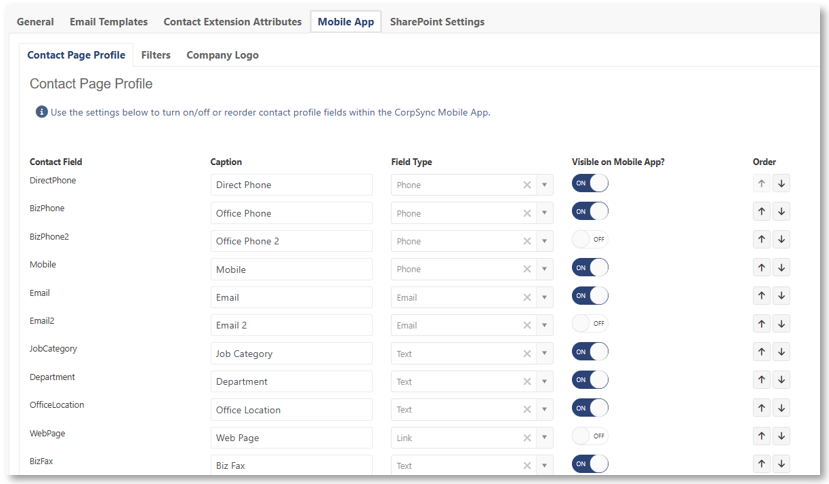Toggle DirectPhone visibility on mobile app

tap(590, 184)
